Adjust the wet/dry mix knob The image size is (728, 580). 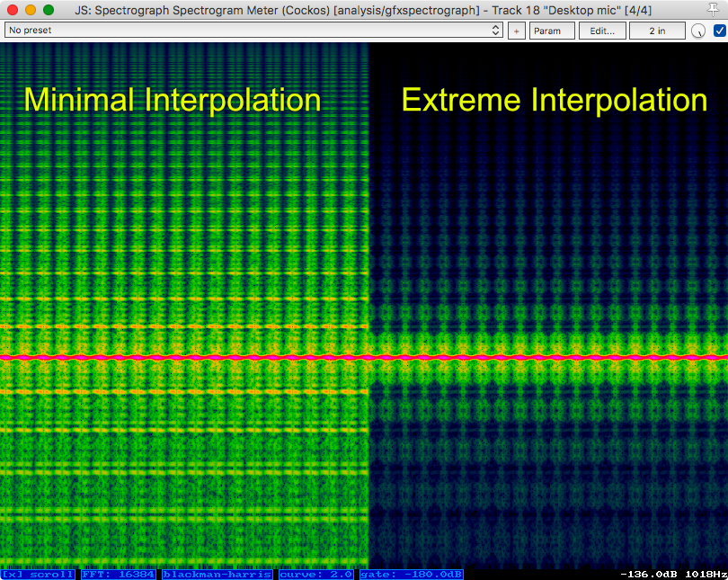(697, 30)
